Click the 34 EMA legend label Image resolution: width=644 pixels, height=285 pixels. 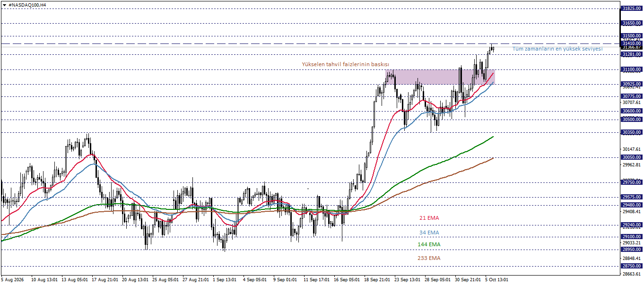point(429,233)
